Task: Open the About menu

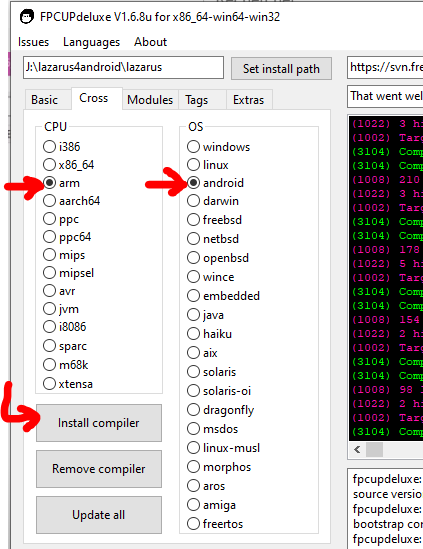Action: 150,42
